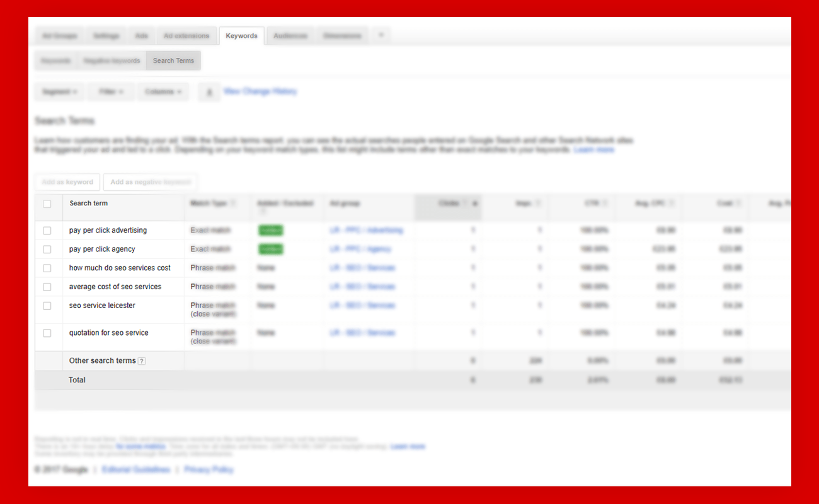Open the CTR column help icon
Image resolution: width=819 pixels, height=504 pixels.
(605, 203)
